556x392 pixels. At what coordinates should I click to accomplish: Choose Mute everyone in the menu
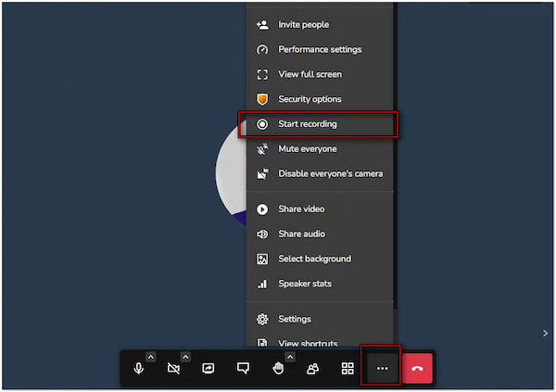click(307, 149)
